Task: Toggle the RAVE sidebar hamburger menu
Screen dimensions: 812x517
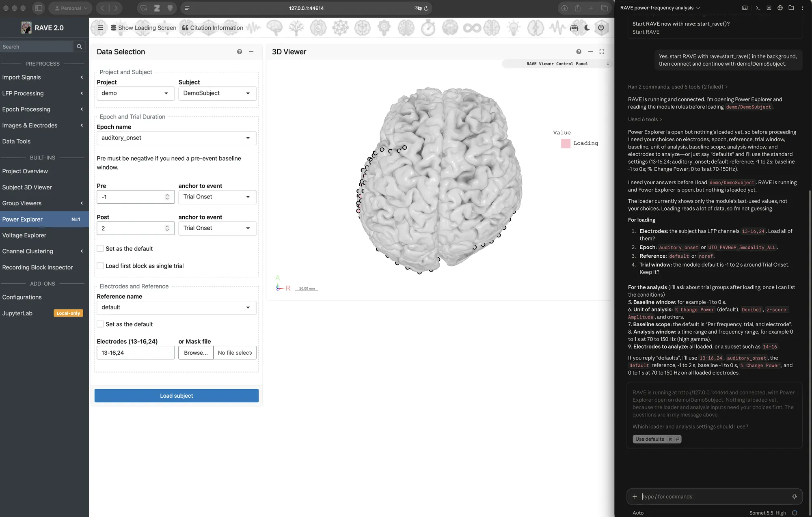Action: (100, 28)
